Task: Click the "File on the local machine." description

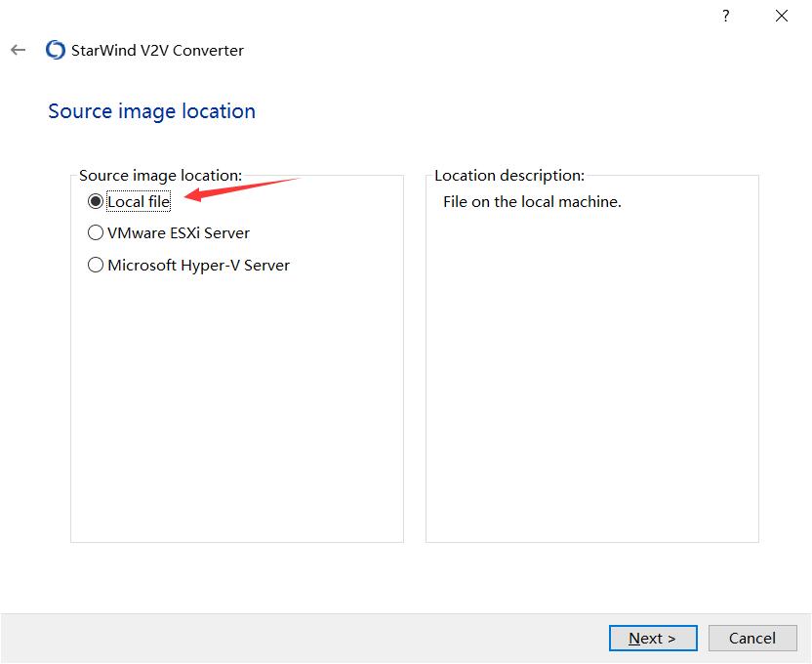Action: click(532, 202)
